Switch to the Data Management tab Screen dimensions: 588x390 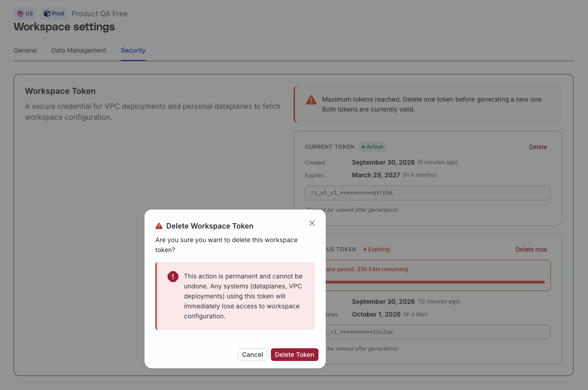(79, 50)
